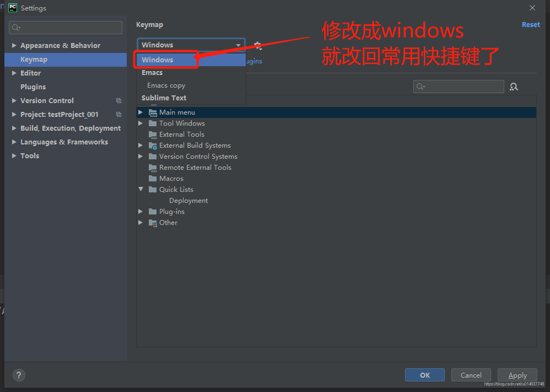Select the Version Control Systems folder icon
550x392 pixels.
coord(153,157)
